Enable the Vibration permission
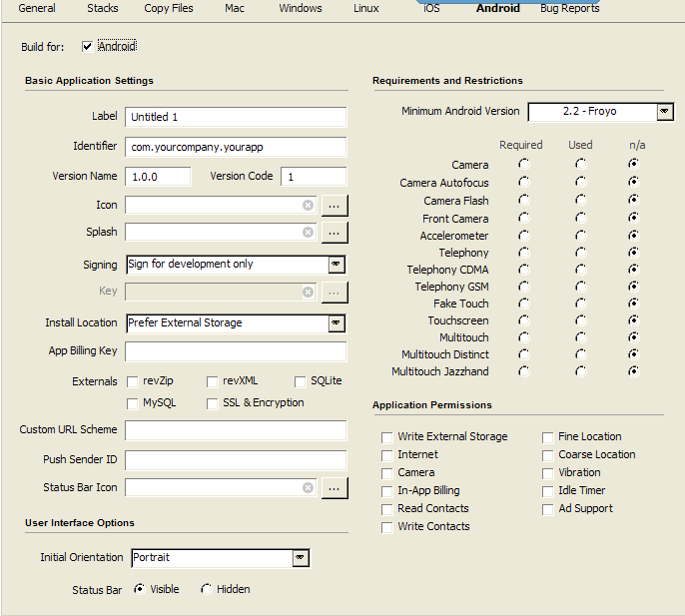This screenshot has height=616, width=685. coord(548,473)
